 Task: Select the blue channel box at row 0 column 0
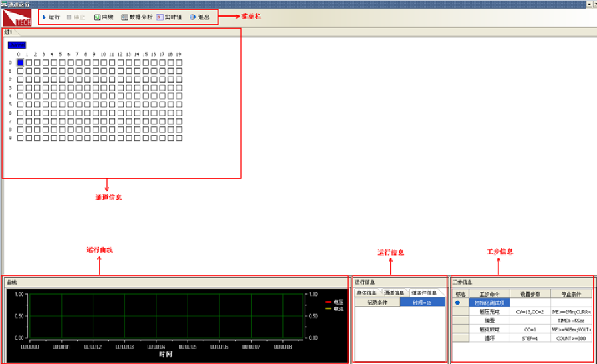point(20,62)
